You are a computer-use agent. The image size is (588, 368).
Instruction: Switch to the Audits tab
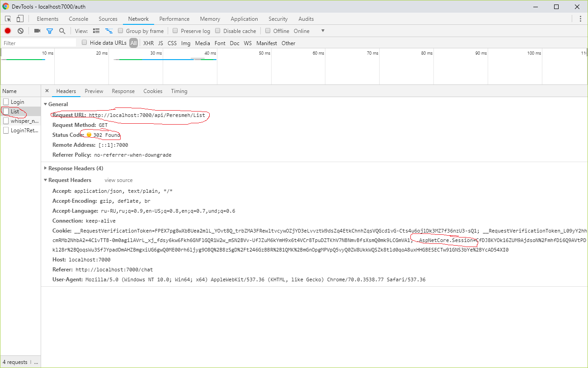pos(306,19)
